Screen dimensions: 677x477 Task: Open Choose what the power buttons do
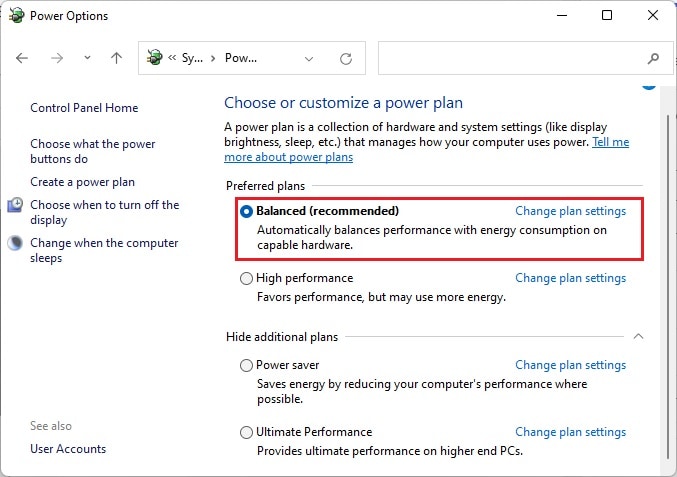point(92,152)
